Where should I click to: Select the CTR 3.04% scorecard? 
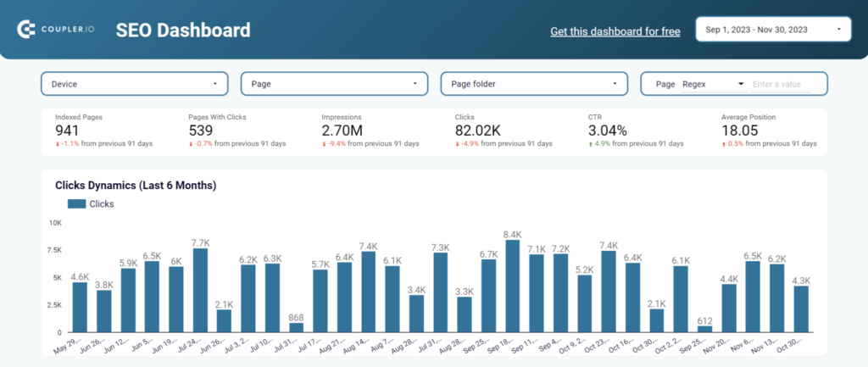pos(636,131)
